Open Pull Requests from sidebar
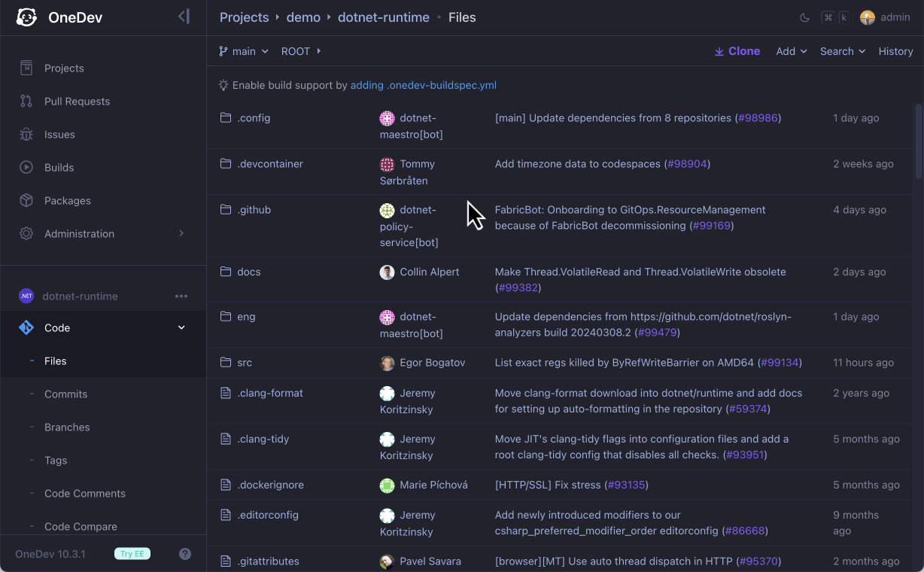Image resolution: width=924 pixels, height=572 pixels. 25,101
